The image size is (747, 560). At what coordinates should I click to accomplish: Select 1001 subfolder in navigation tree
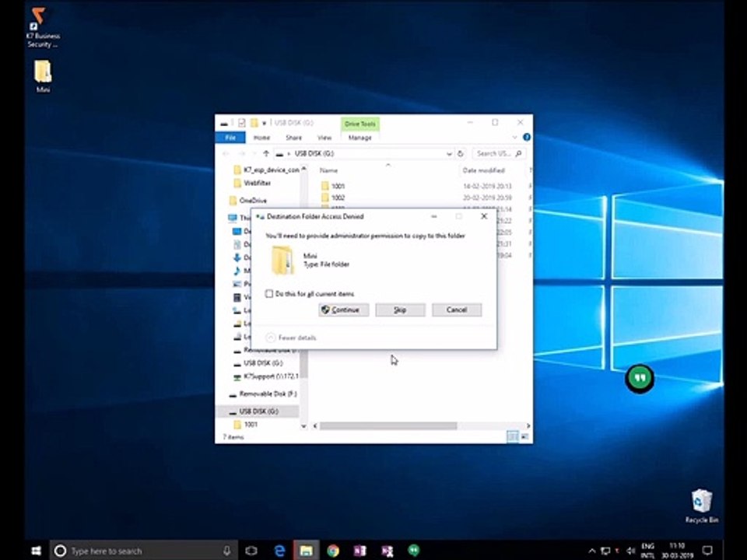click(x=247, y=425)
